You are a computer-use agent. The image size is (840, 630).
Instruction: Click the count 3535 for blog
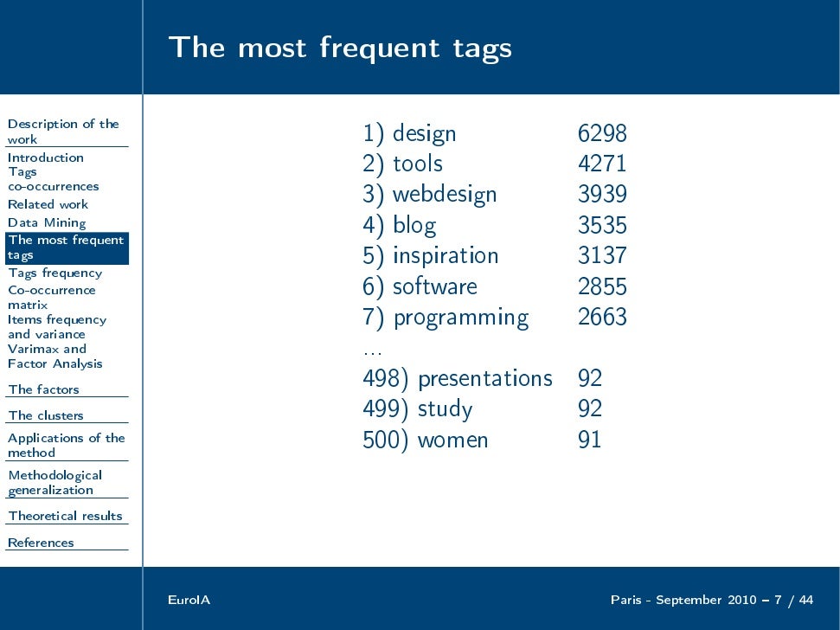pos(602,225)
